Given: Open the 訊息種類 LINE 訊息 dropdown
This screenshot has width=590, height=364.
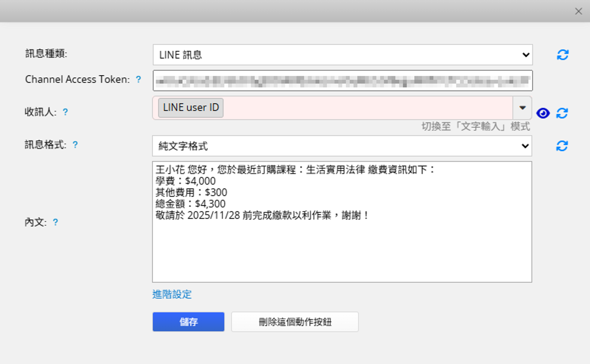Looking at the screenshot, I should click(342, 55).
